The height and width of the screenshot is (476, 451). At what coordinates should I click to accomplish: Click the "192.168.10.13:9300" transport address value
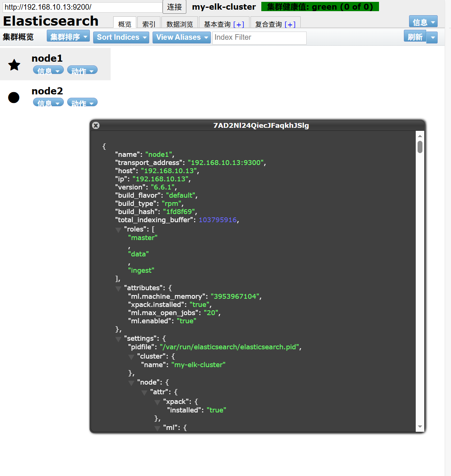(226, 162)
